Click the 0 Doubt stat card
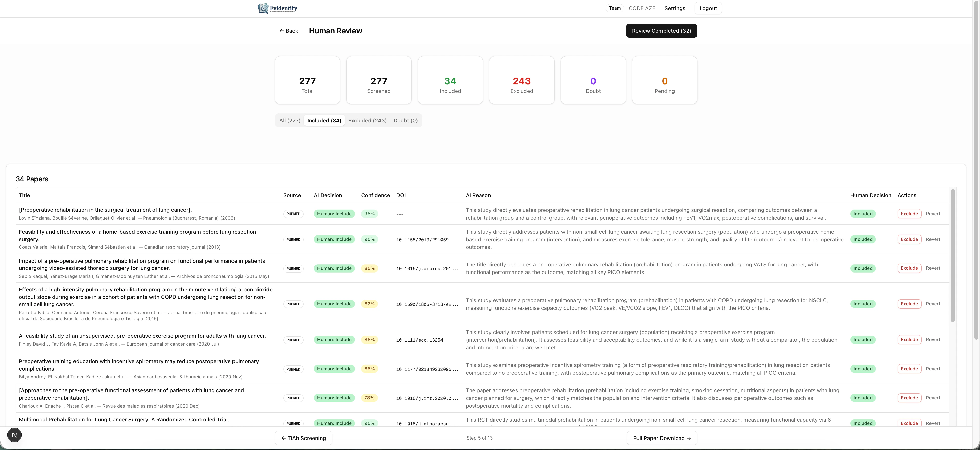This screenshot has width=980, height=450. 593,80
